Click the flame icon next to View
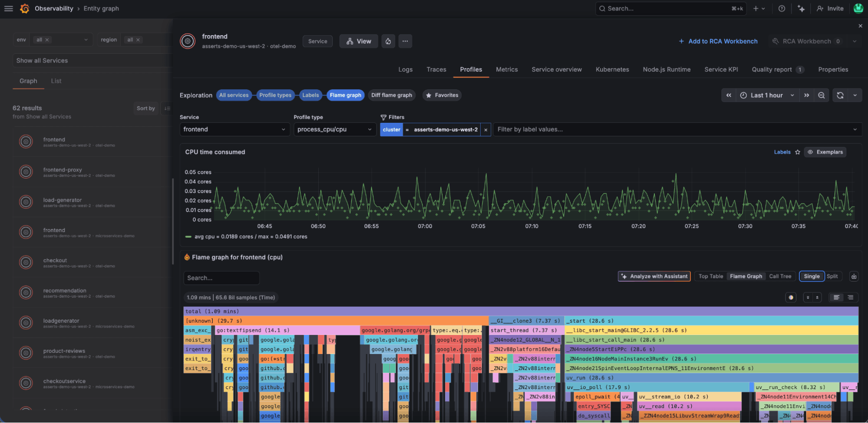868x423 pixels. (x=388, y=41)
